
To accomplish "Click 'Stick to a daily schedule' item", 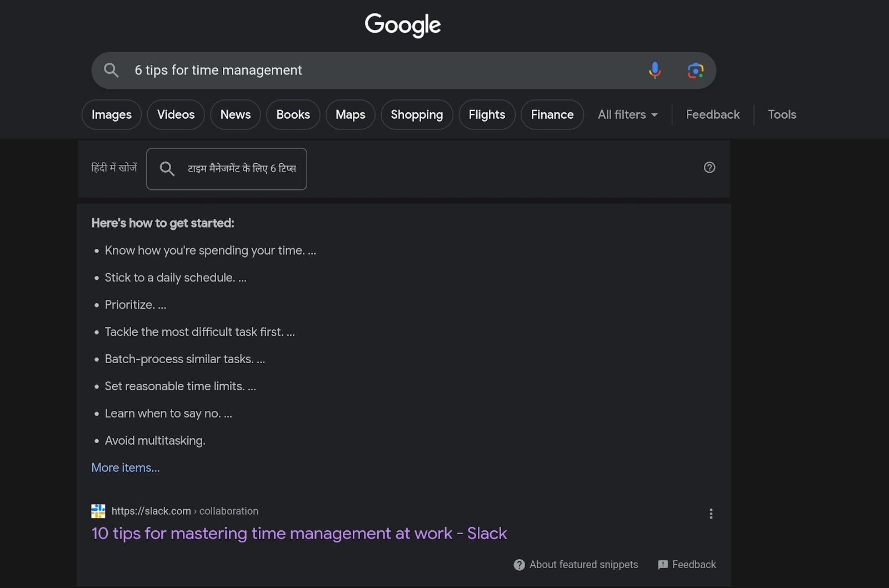I will point(176,278).
